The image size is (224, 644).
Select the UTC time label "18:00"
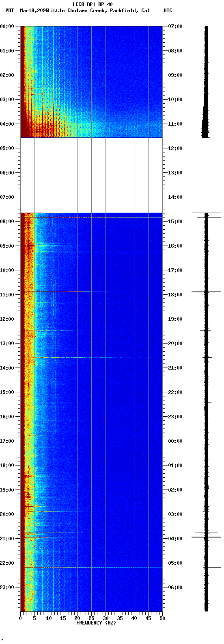point(175,295)
